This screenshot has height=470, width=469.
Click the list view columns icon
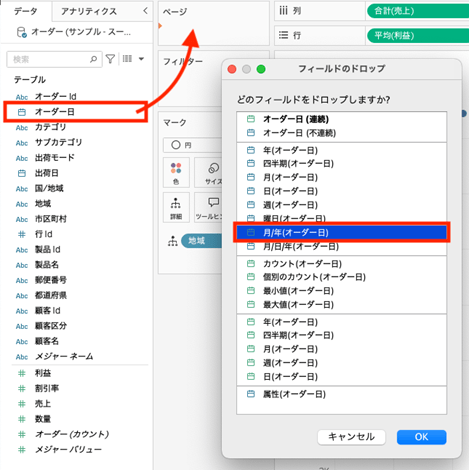coord(127,59)
